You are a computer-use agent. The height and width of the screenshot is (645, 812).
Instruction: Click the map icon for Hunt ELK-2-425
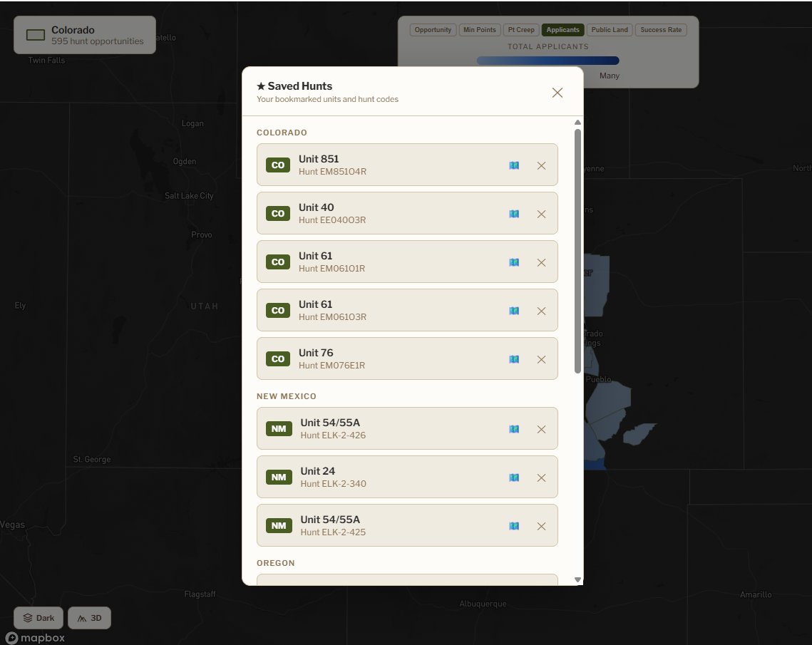514,525
